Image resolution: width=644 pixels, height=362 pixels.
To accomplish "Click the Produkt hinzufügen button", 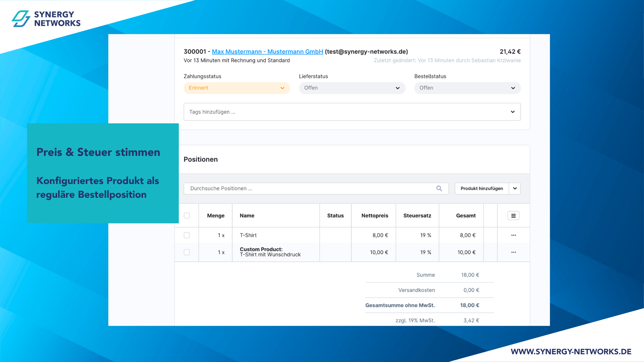I will (x=482, y=188).
